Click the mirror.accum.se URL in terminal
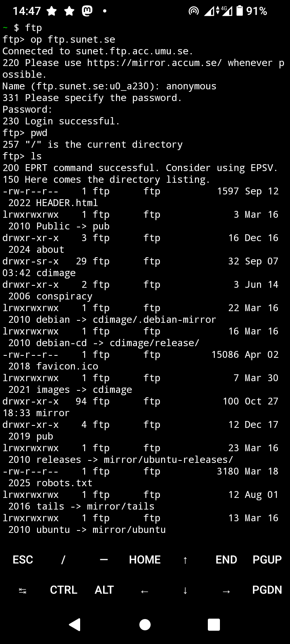 [154, 63]
